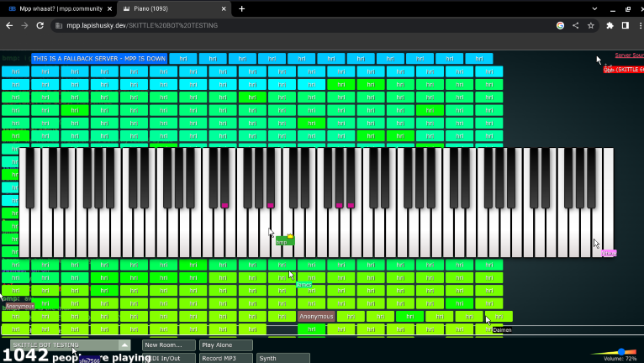Click the 'Volume: 72%' label
Viewport: 644px width, 363px height.
(620, 359)
